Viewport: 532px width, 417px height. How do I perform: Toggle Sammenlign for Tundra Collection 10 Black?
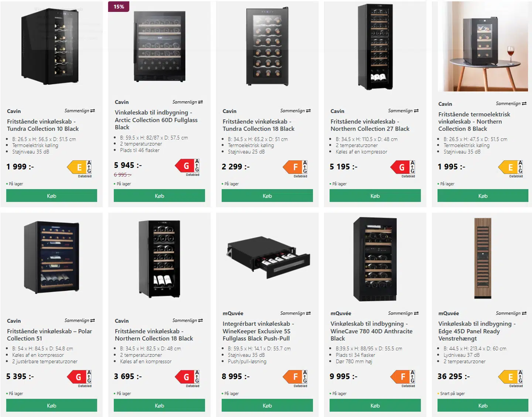80,111
